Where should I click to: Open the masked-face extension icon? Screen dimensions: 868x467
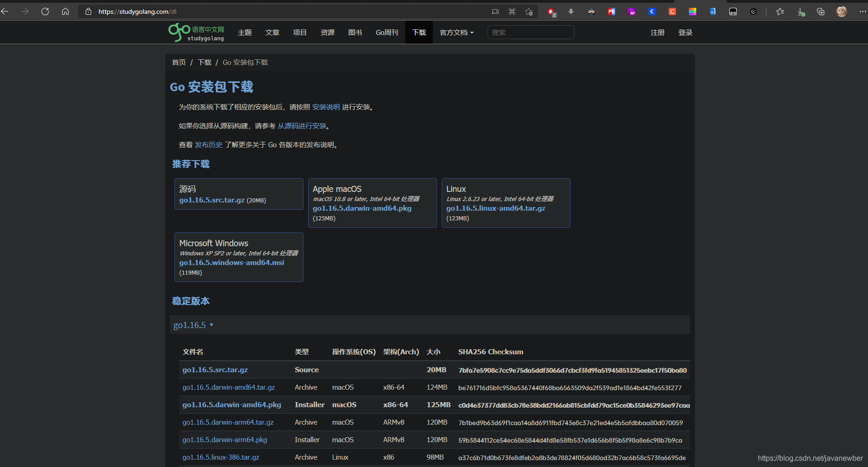(591, 12)
